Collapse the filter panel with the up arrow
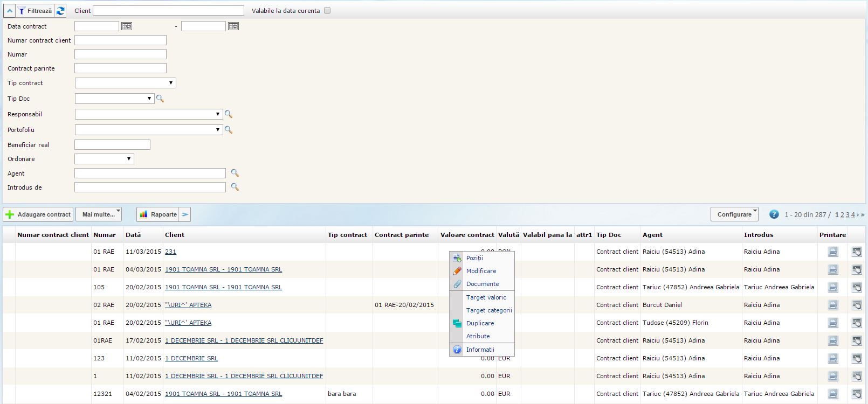868x404 pixels. pos(10,11)
